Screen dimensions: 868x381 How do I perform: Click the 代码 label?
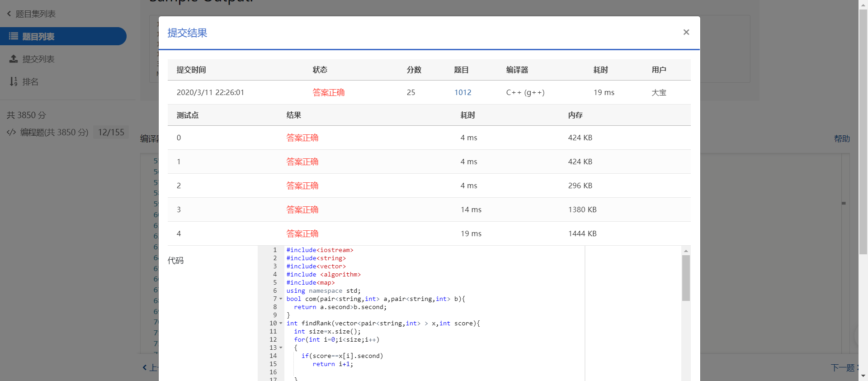[175, 261]
